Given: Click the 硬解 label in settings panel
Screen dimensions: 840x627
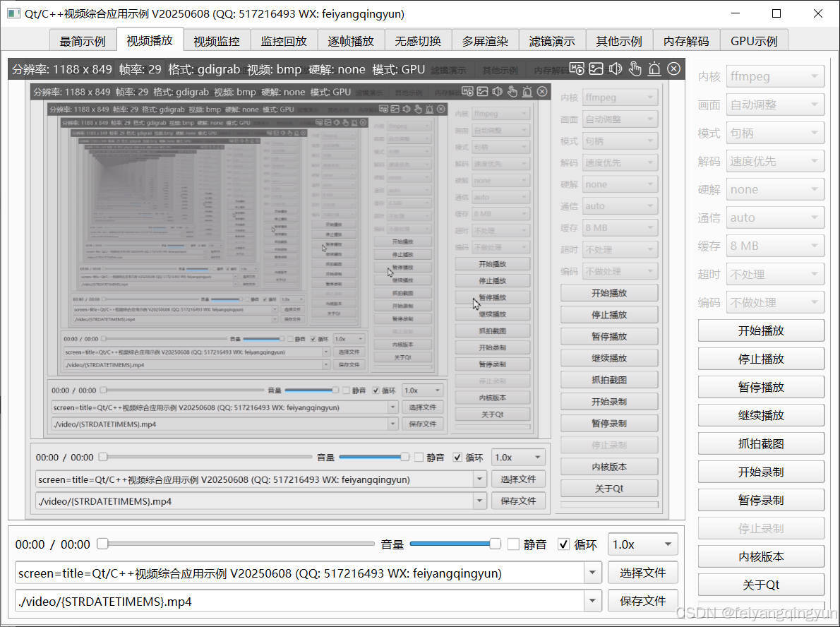Looking at the screenshot, I should coord(709,190).
